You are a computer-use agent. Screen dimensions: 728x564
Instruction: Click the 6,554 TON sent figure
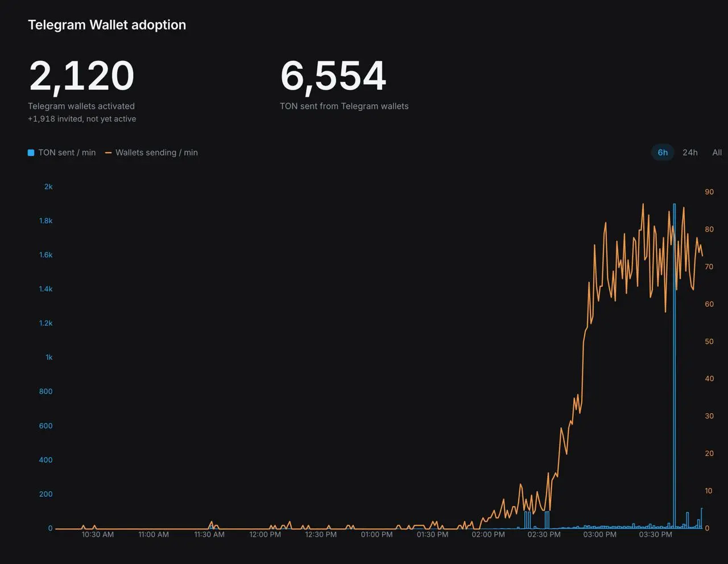333,76
